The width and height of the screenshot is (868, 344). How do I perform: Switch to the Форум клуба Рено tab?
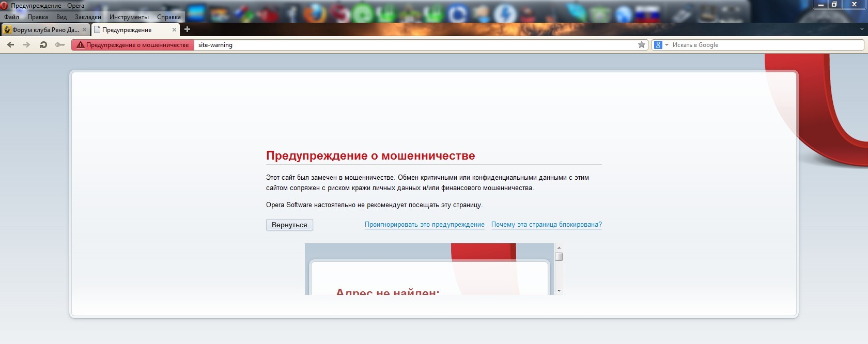point(45,30)
